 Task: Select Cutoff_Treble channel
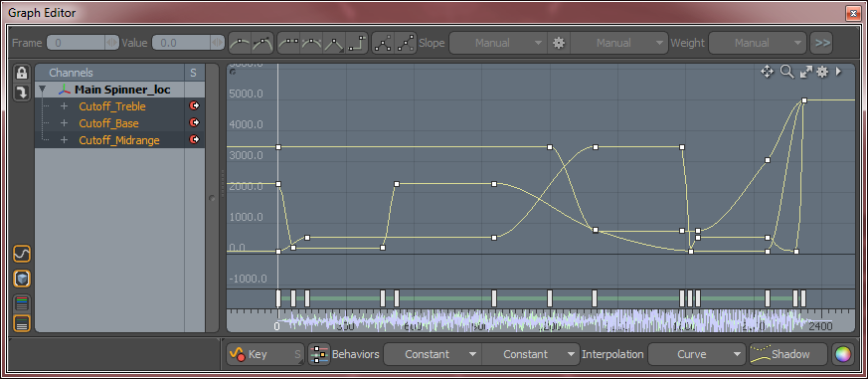click(x=112, y=106)
